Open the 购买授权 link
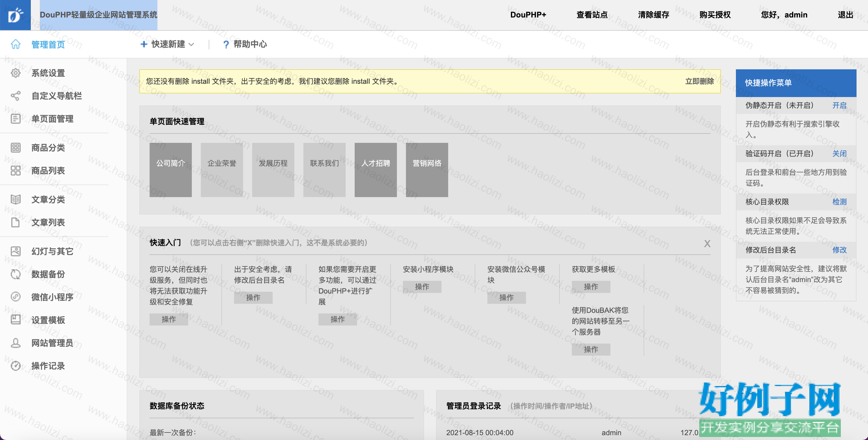 (715, 15)
